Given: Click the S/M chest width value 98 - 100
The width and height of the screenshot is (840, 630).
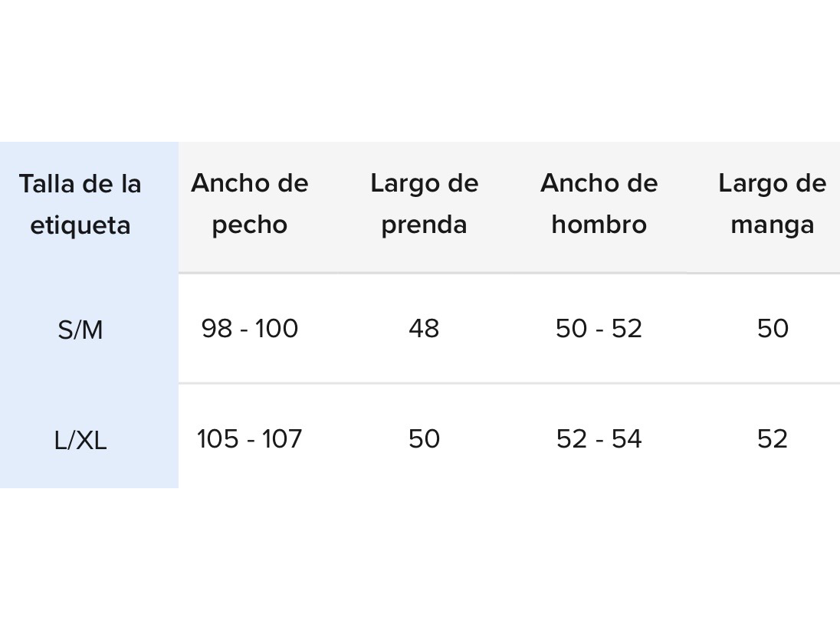Looking at the screenshot, I should click(250, 329).
